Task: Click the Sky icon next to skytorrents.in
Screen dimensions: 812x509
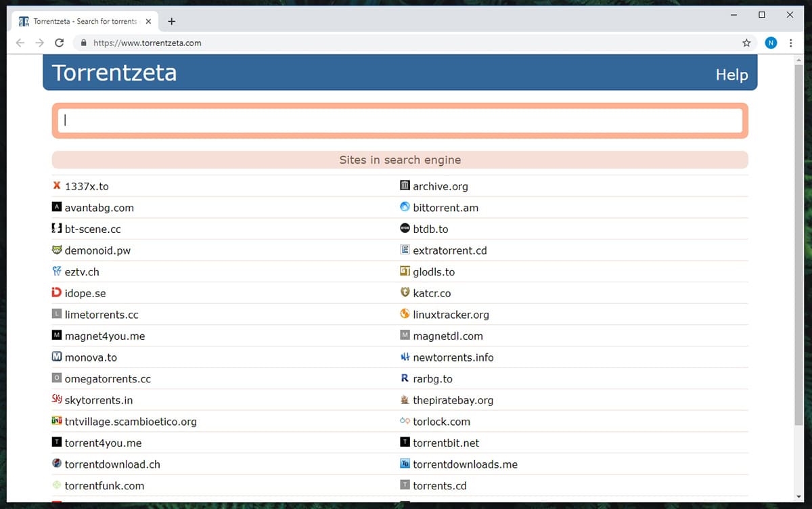Action: point(56,399)
